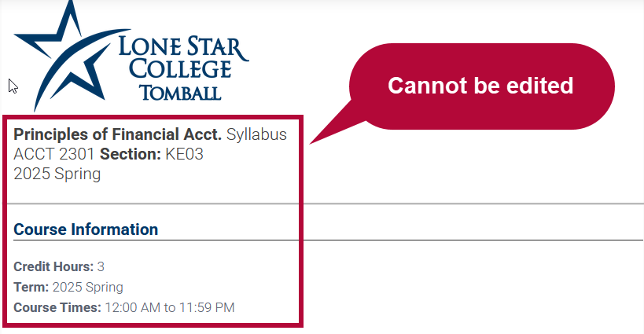Click the KE03 section number
This screenshot has height=334, width=644.
185,154
